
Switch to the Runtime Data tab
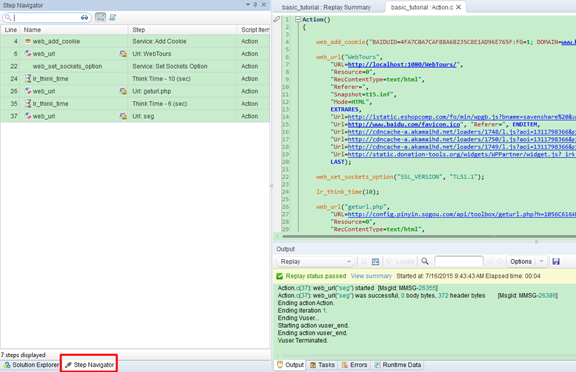(397, 365)
